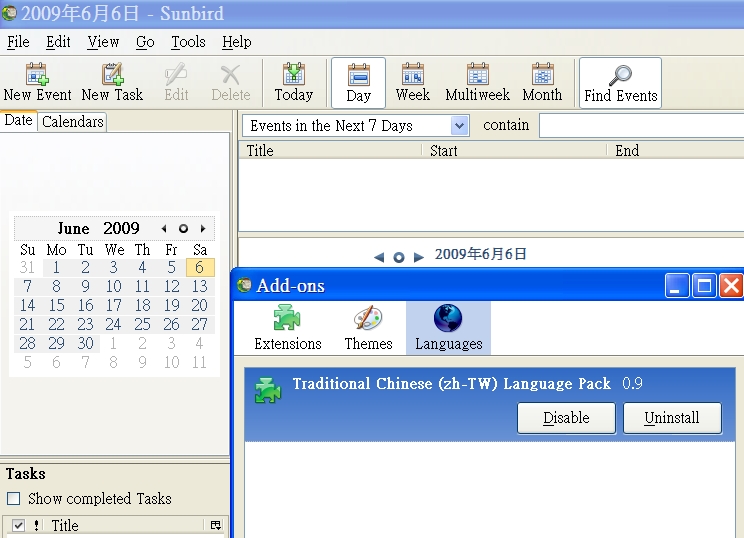The width and height of the screenshot is (744, 538).
Task: Create a New Task from the toolbar
Action: pyautogui.click(x=112, y=83)
